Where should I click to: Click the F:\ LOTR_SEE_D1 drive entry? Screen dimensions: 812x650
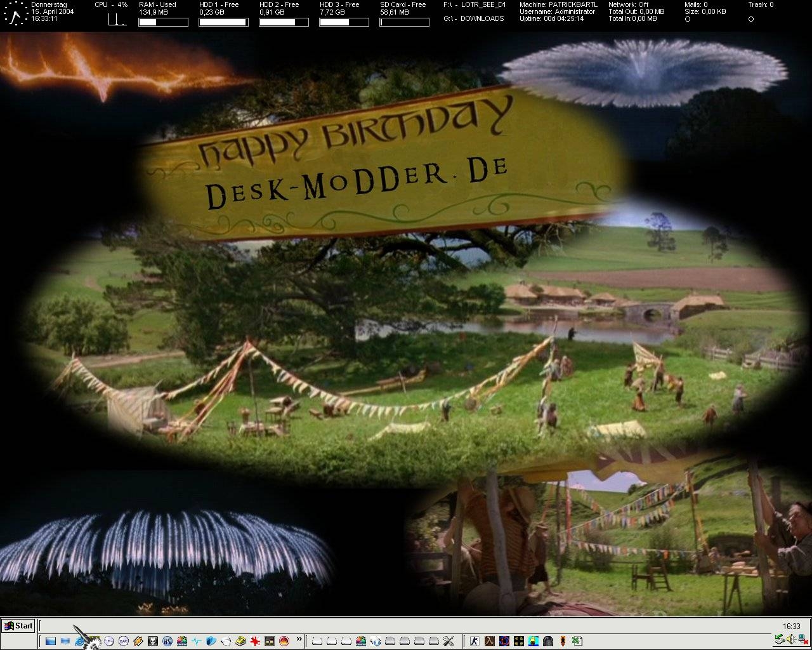(x=475, y=4)
